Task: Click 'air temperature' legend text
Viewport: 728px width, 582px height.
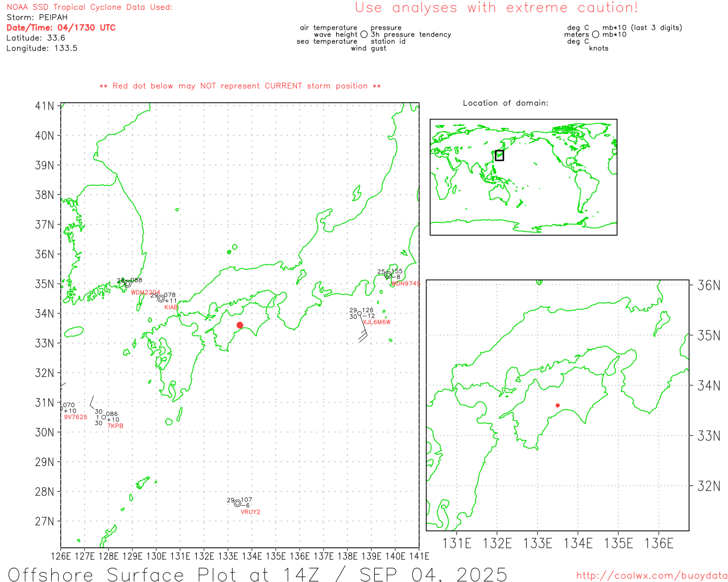Action: pyautogui.click(x=329, y=28)
